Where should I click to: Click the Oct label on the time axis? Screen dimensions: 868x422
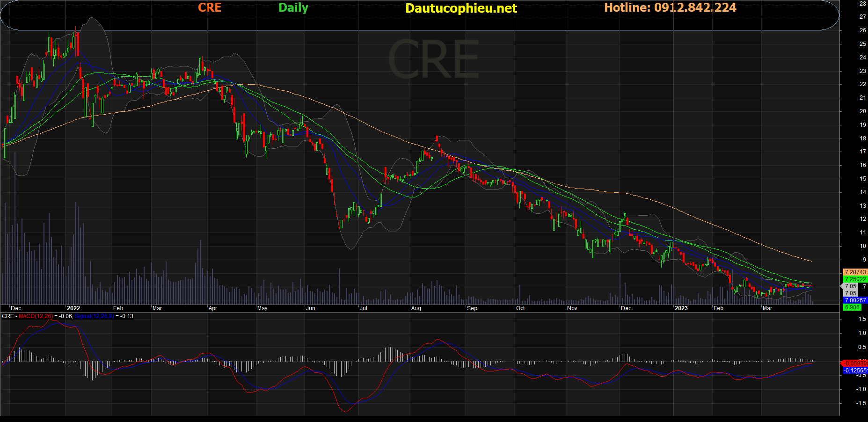520,308
